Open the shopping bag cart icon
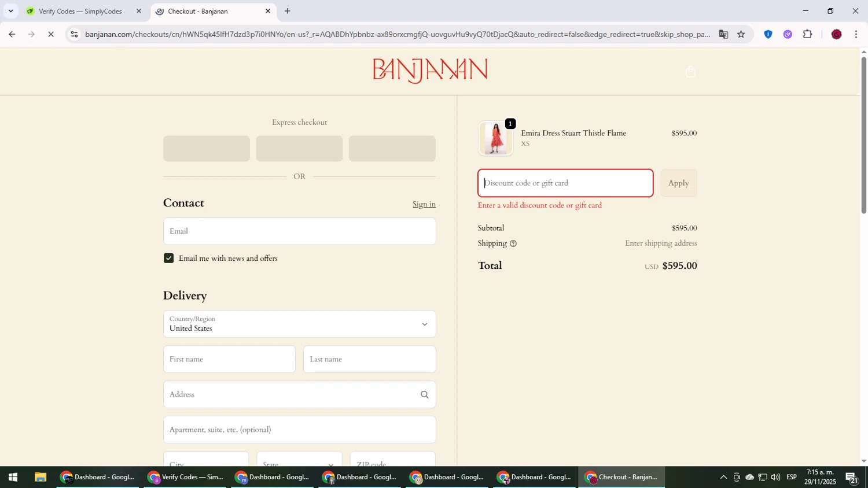Screen dimensions: 868x488 (690, 72)
